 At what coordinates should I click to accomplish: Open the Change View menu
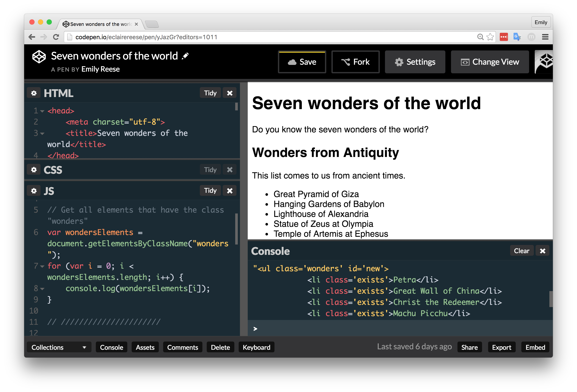[490, 62]
